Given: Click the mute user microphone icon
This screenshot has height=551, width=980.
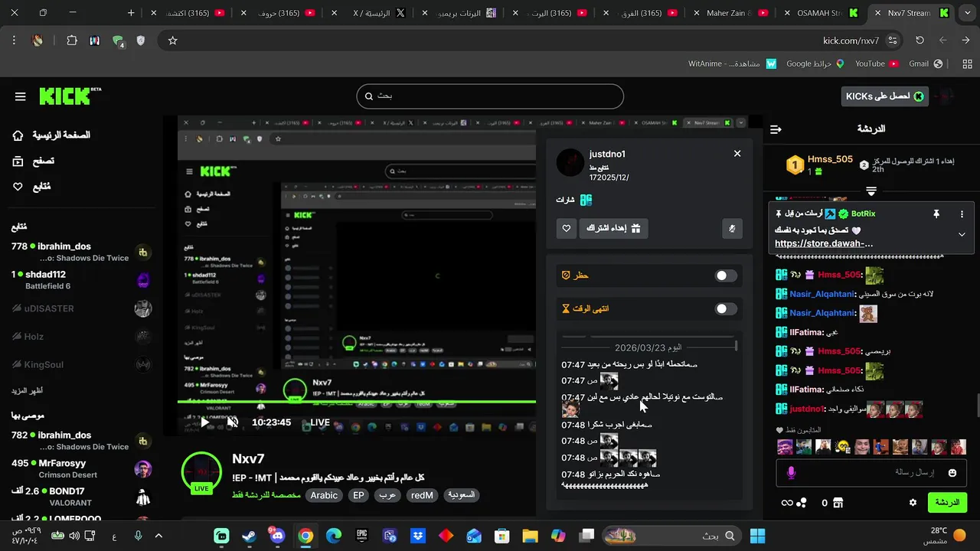Looking at the screenshot, I should (x=732, y=228).
